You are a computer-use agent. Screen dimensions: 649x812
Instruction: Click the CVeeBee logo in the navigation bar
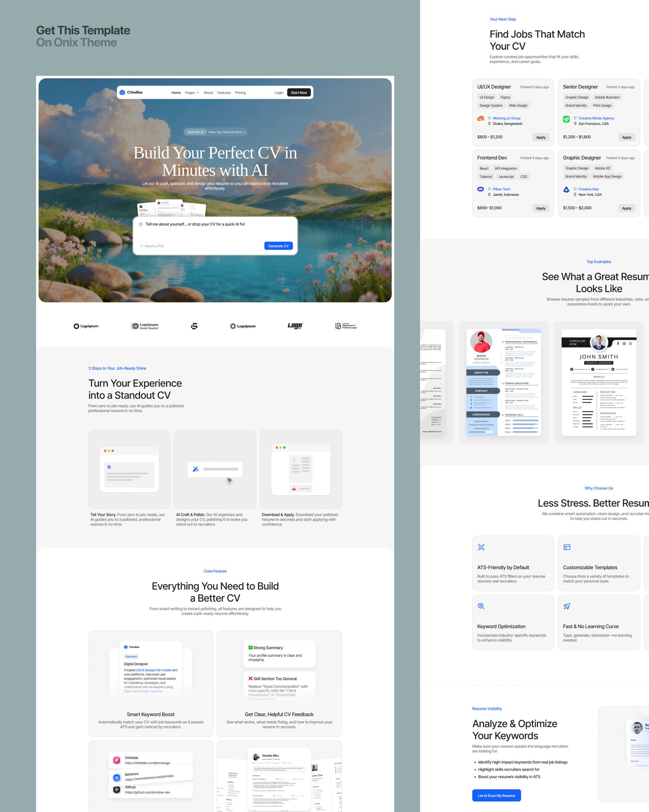coord(131,92)
